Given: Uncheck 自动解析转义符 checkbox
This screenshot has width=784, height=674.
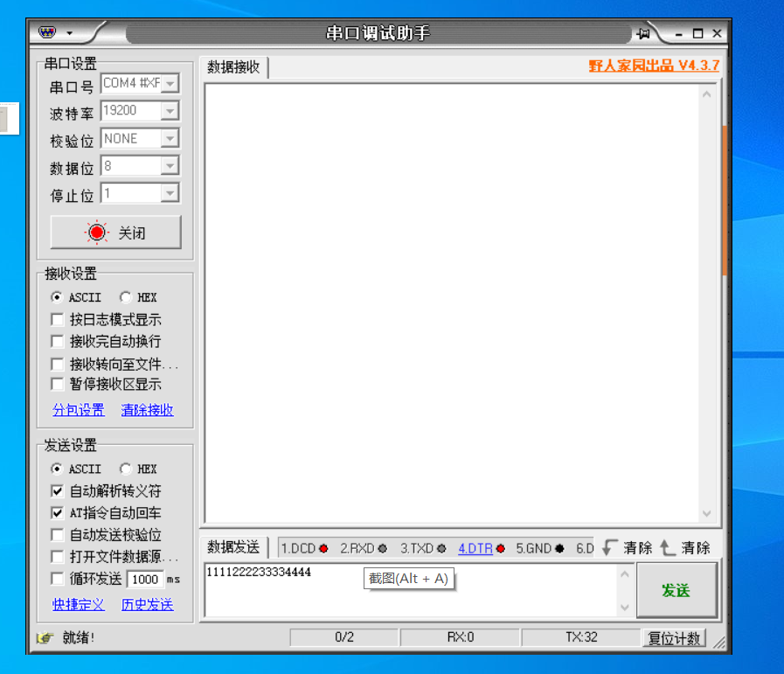Looking at the screenshot, I should point(58,491).
